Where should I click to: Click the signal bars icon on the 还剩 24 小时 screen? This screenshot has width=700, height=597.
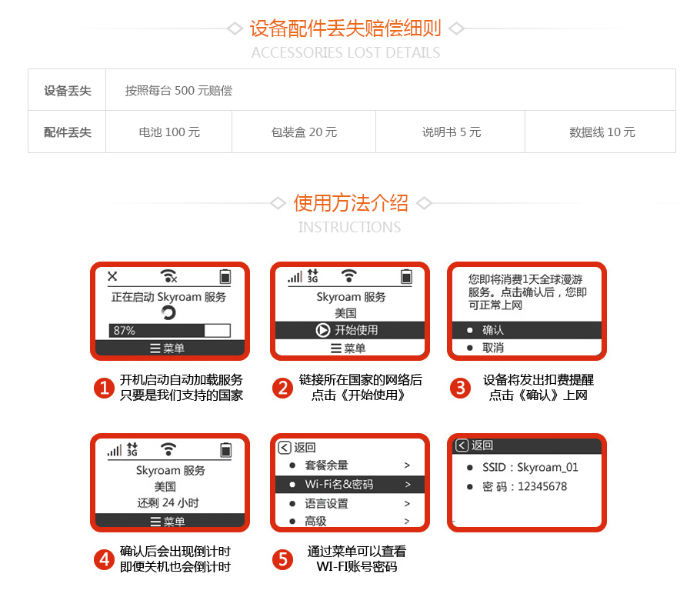coord(115,450)
